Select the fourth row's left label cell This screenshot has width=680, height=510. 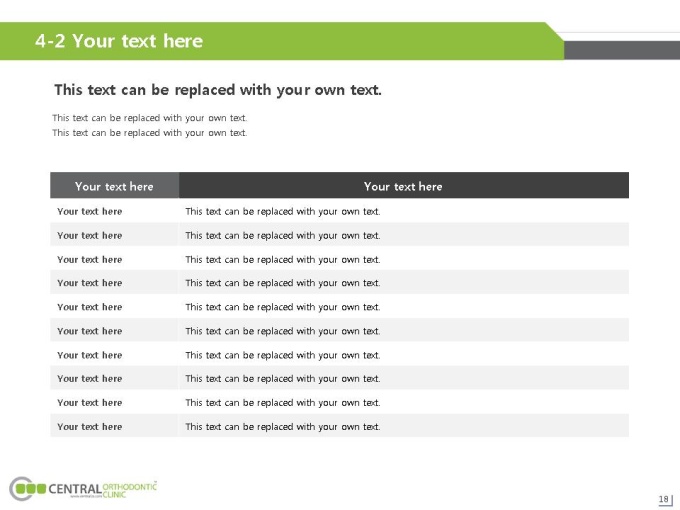(x=114, y=282)
